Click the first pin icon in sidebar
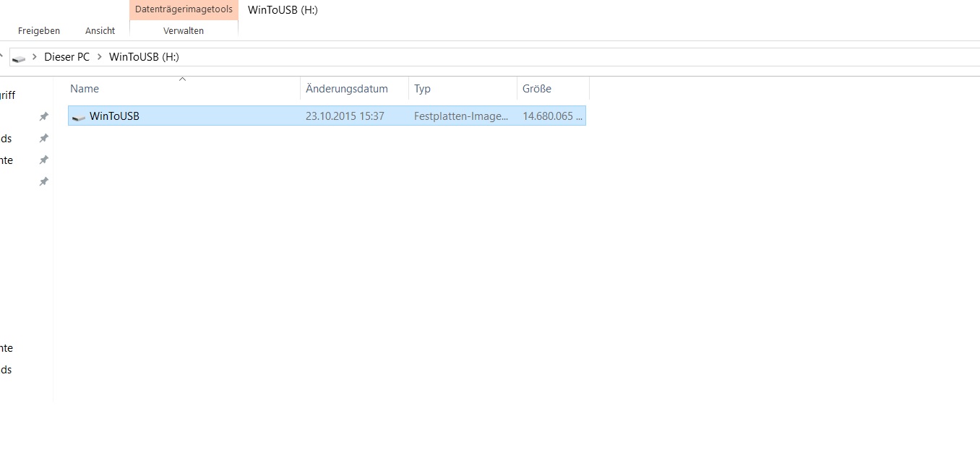The height and width of the screenshot is (468, 980). click(43, 116)
